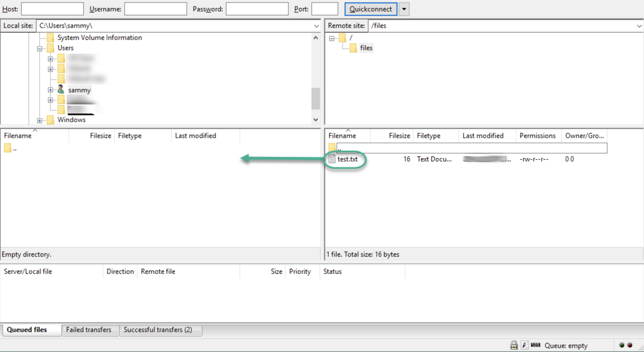Click the local parent directory folder icon
Image resolution: width=644 pixels, height=352 pixels.
(x=8, y=148)
